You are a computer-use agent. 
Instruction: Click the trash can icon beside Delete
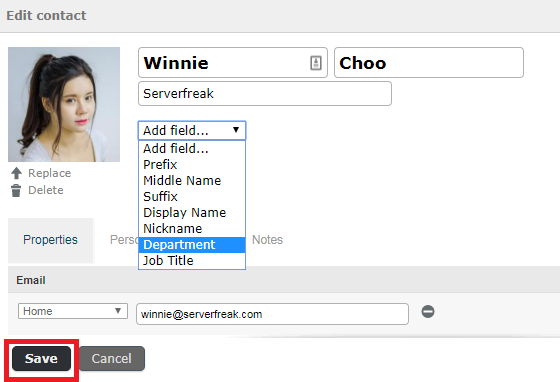[x=16, y=190]
